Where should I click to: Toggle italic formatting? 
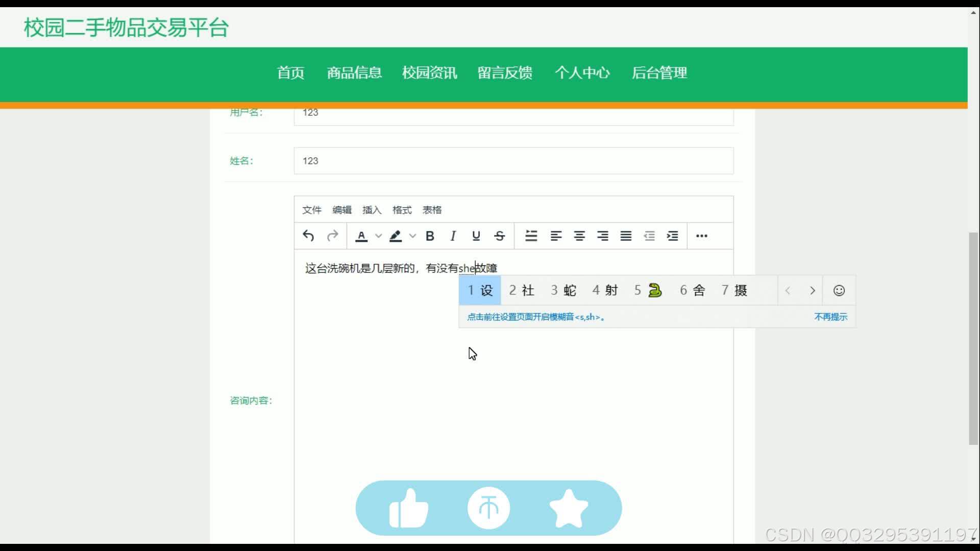click(x=453, y=236)
